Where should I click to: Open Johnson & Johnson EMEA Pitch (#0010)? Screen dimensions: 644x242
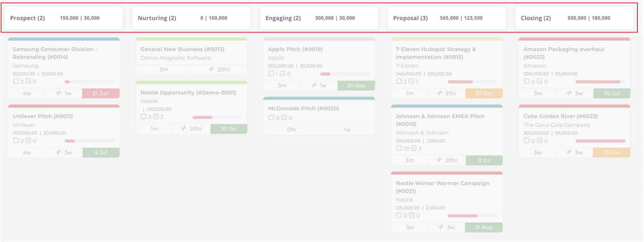coord(440,120)
